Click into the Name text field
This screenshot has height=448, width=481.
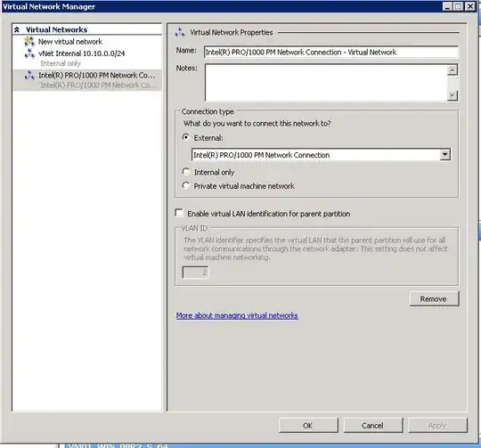[331, 53]
